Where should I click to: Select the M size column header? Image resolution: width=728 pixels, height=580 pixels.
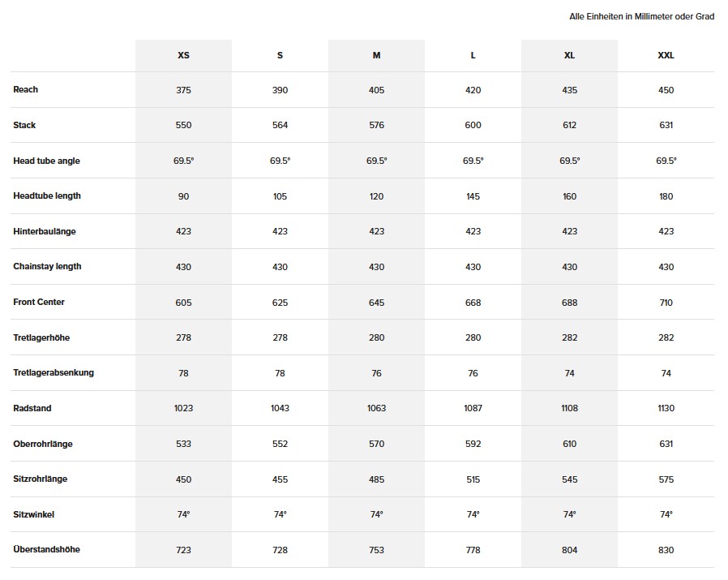coord(376,55)
